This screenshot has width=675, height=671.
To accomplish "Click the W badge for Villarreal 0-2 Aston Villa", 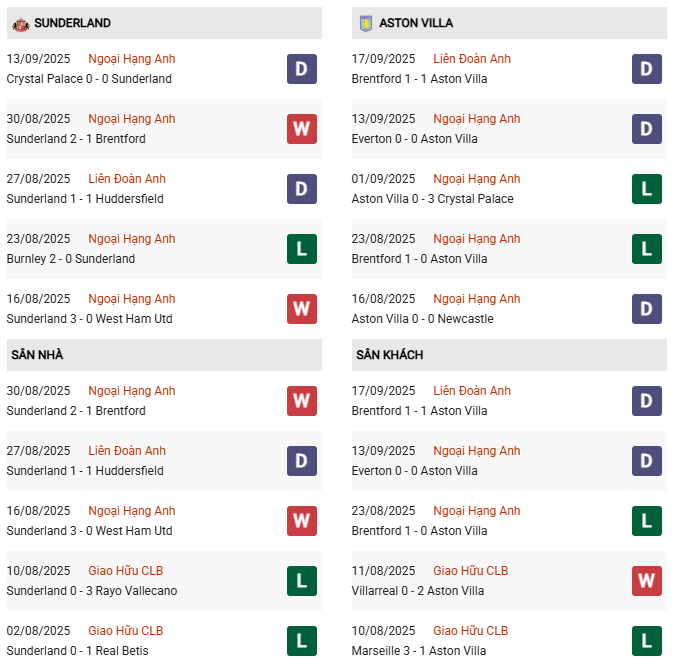I will [x=647, y=581].
